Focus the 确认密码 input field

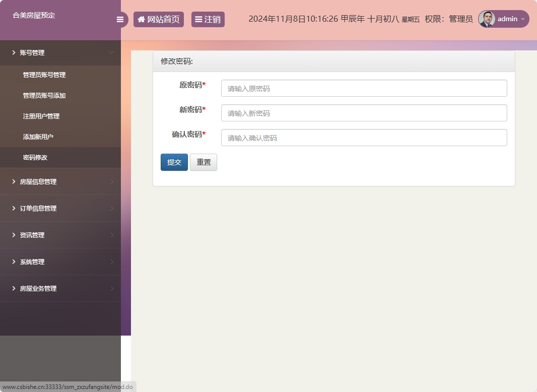click(364, 138)
